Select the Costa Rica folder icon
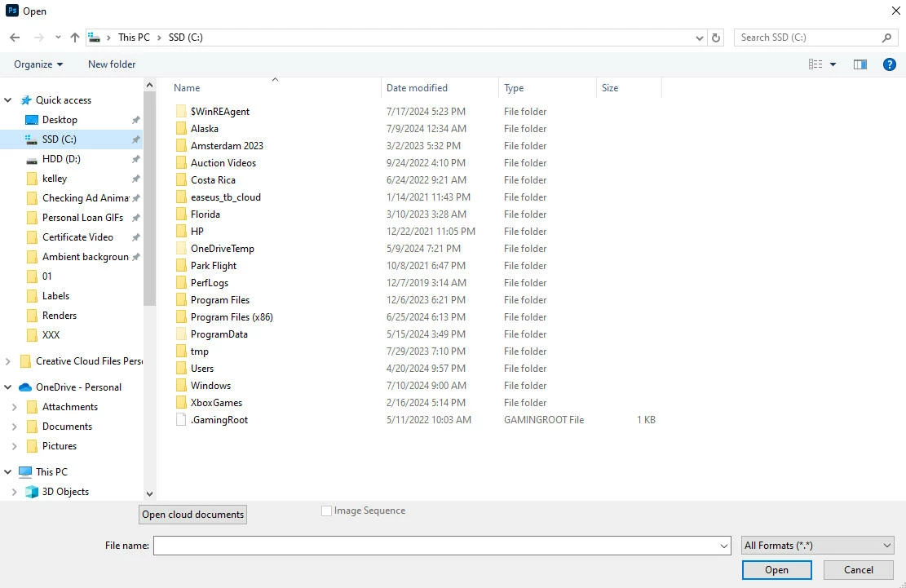 tap(181, 180)
